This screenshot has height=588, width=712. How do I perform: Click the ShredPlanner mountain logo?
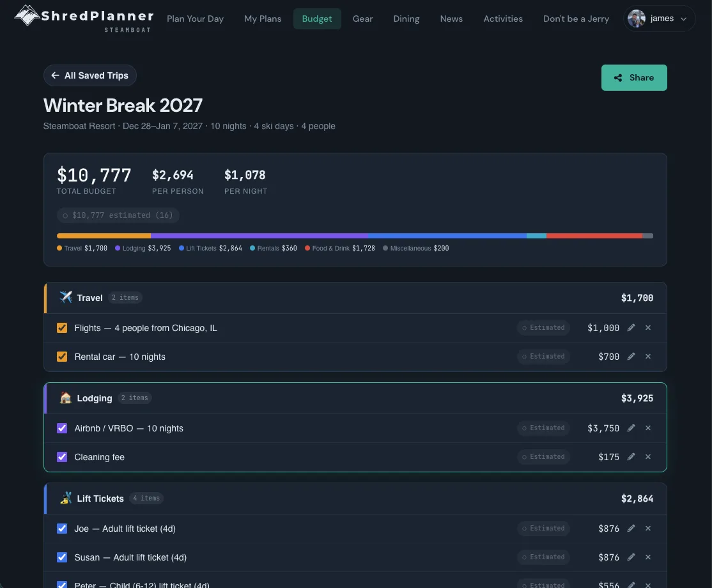(x=27, y=16)
